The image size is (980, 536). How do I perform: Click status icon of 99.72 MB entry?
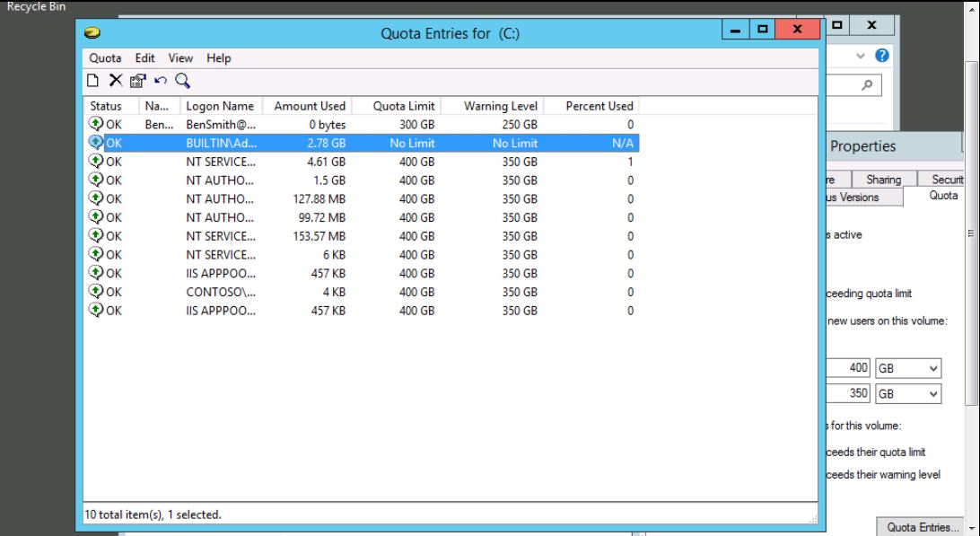pos(96,217)
